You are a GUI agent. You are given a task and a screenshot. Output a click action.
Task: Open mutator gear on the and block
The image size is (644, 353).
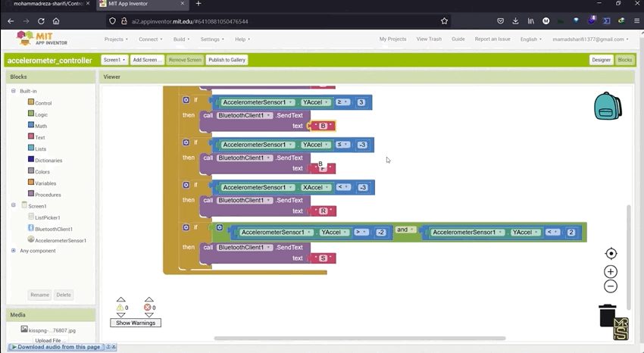(220, 227)
